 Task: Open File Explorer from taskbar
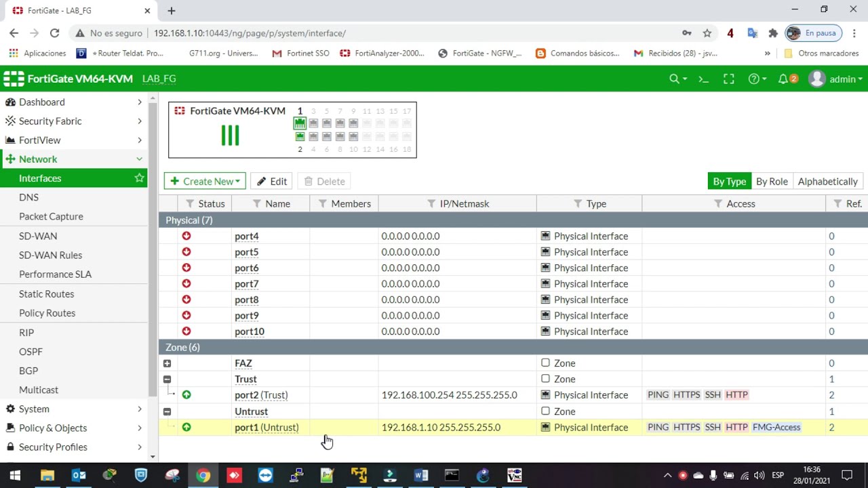47,475
